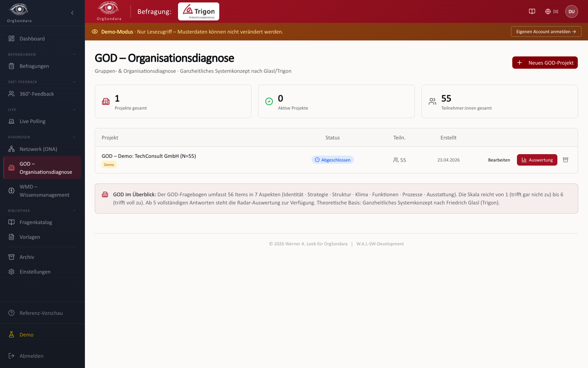Click the Einstellungen gear icon
The image size is (588, 368).
(11, 272)
